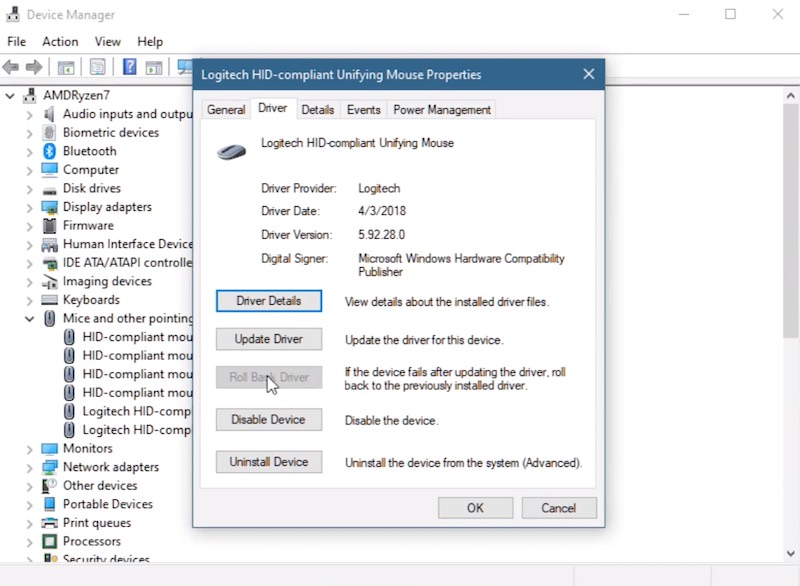Close the mouse Properties dialog

point(589,74)
